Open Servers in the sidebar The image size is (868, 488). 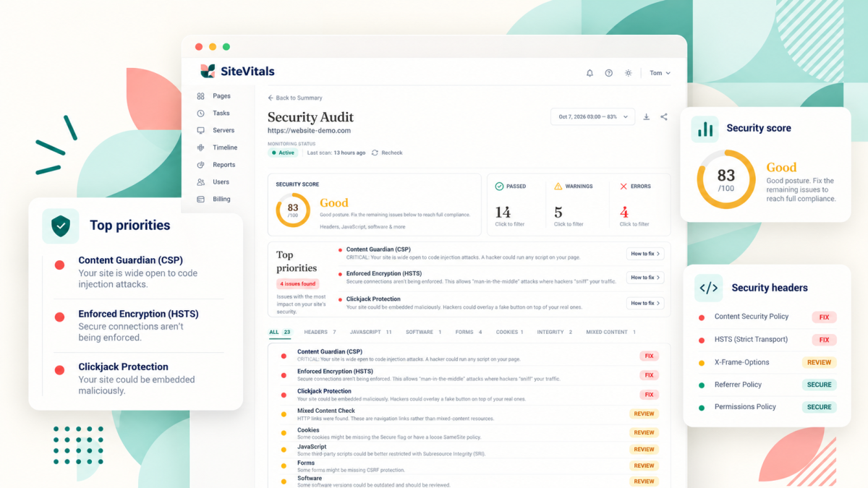click(224, 130)
